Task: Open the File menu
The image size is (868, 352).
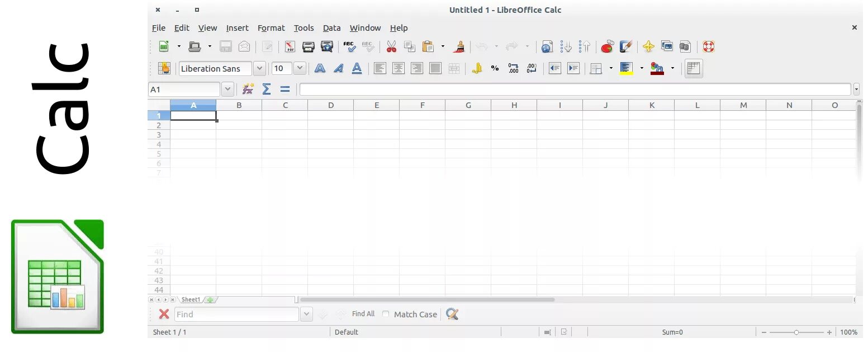Action: 159,28
